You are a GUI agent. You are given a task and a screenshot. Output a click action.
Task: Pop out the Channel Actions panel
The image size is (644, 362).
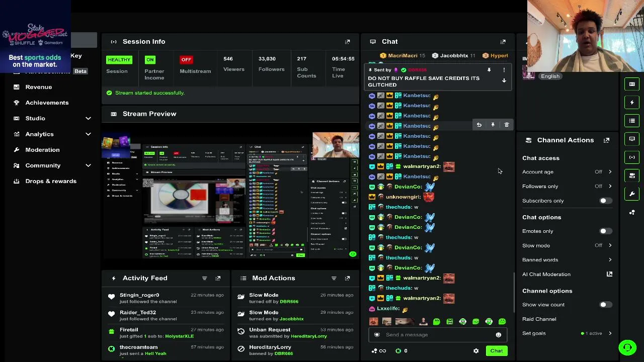tap(606, 140)
